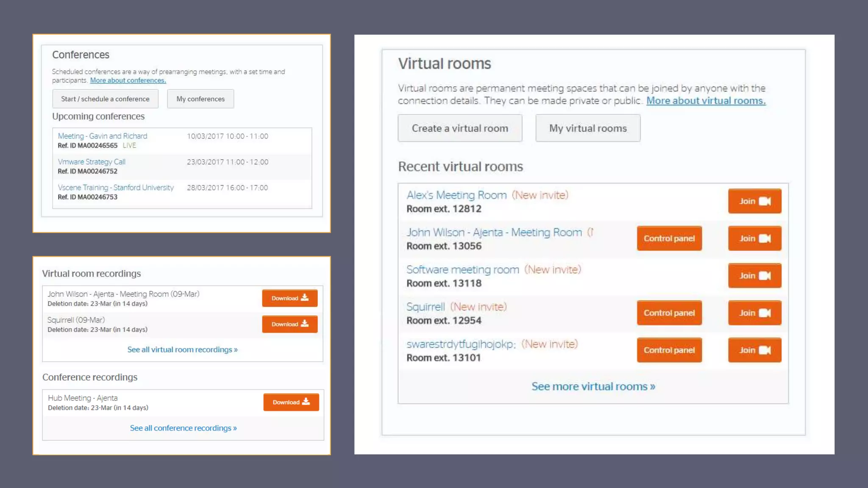Click Start / schedule a conference
The width and height of the screenshot is (868, 488).
coord(105,99)
